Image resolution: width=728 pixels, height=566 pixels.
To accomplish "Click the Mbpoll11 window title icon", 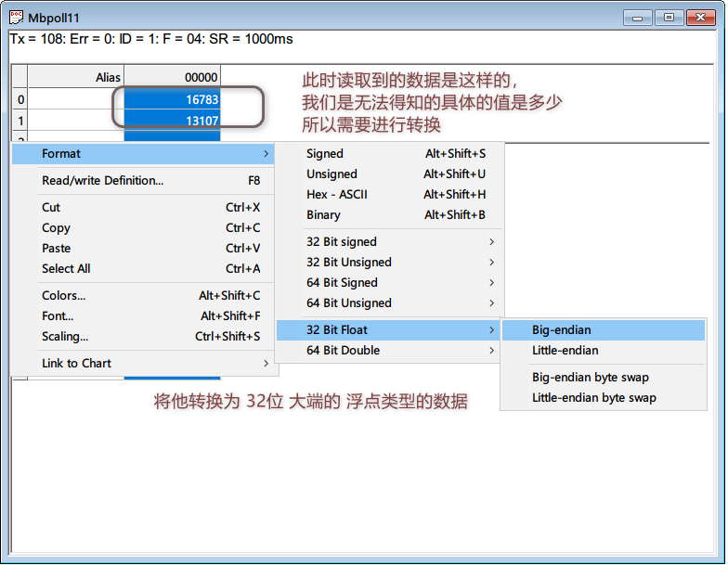I will click(x=17, y=18).
